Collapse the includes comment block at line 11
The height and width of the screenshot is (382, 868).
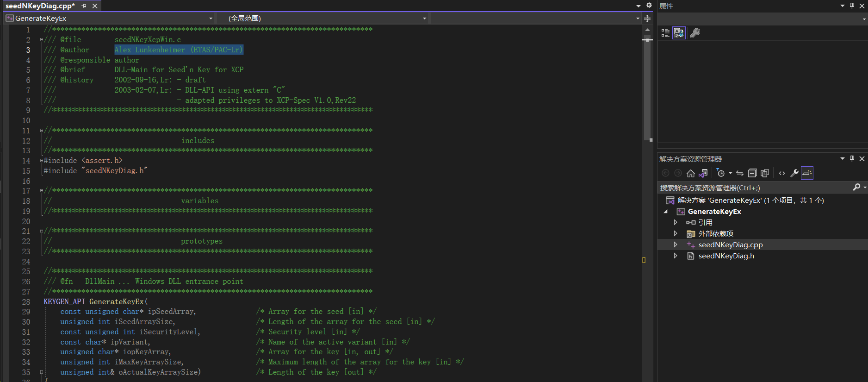click(x=42, y=131)
